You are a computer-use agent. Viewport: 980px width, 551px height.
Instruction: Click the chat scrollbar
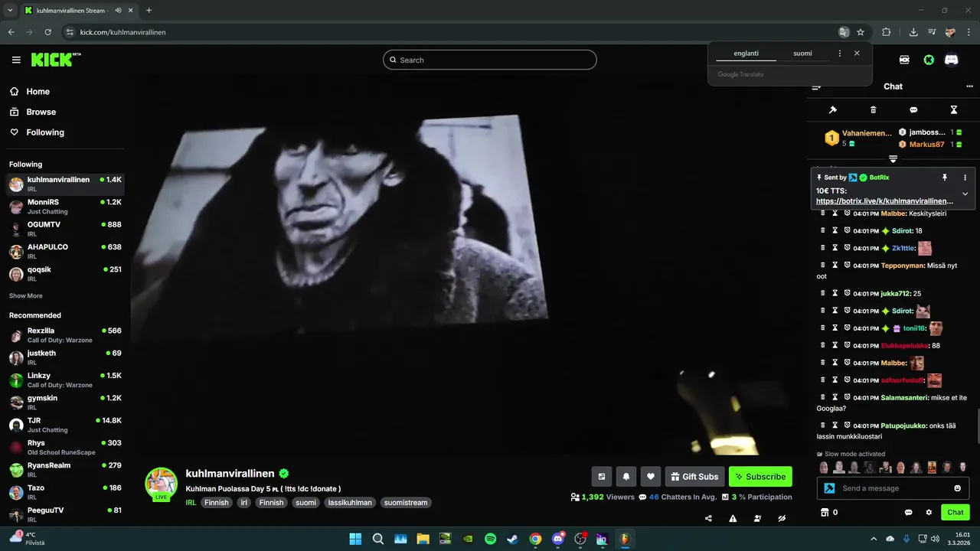pos(978,425)
